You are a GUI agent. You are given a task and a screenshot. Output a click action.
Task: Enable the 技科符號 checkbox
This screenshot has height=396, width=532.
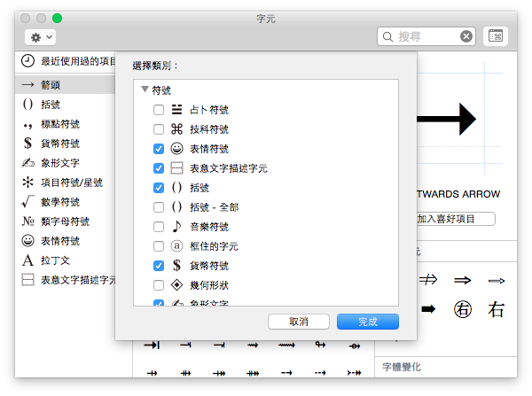click(159, 129)
